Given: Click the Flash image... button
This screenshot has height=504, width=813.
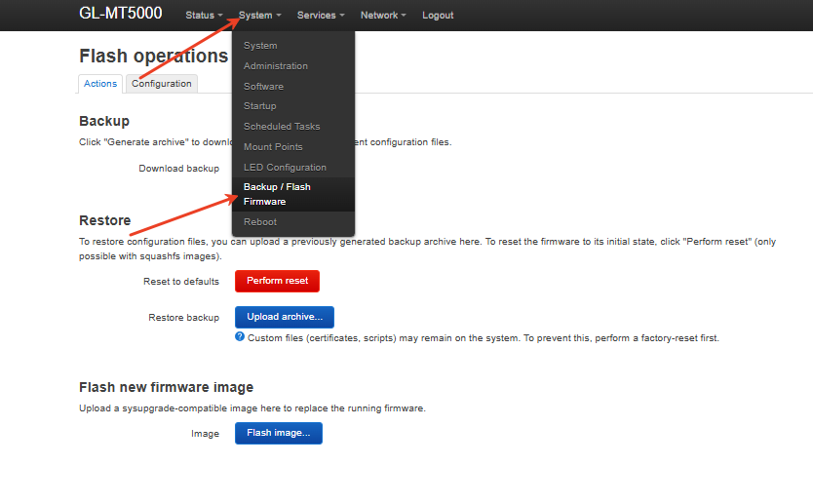Looking at the screenshot, I should coord(279,433).
